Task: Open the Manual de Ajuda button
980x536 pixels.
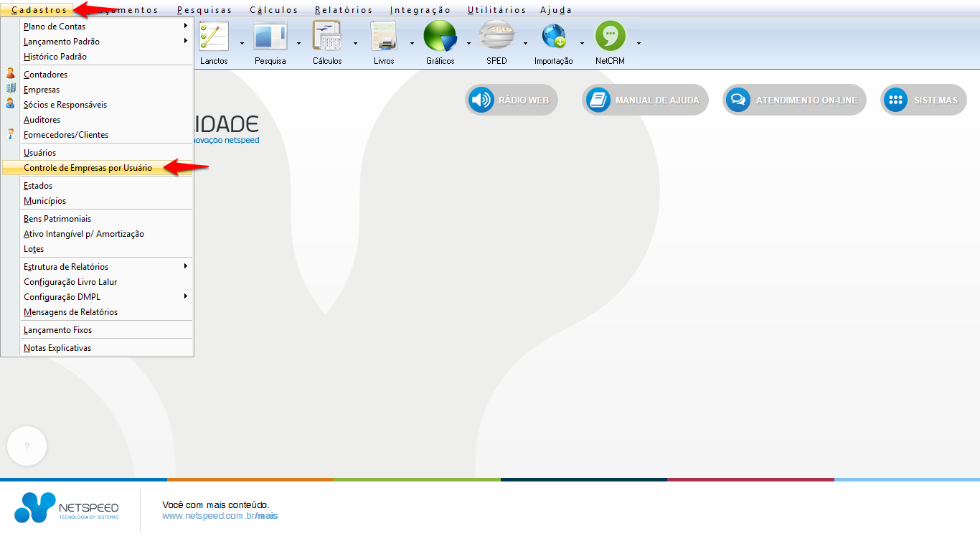Action: (x=644, y=100)
